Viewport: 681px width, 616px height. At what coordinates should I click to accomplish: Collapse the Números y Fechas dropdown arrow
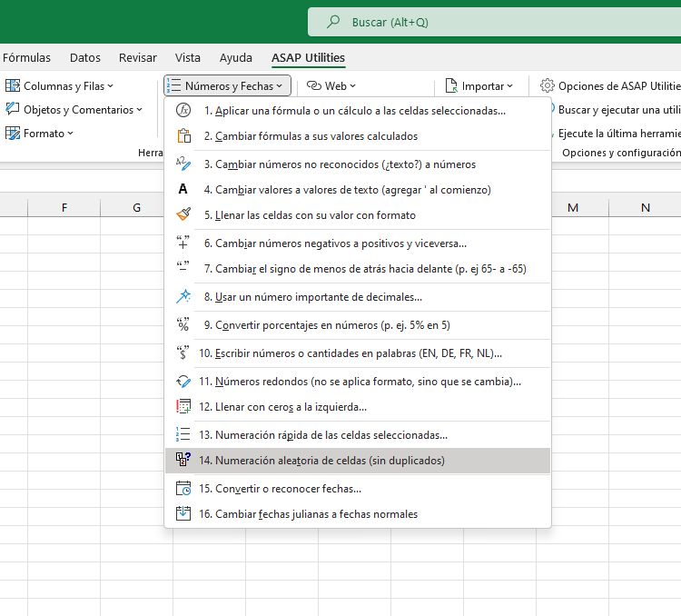click(280, 86)
